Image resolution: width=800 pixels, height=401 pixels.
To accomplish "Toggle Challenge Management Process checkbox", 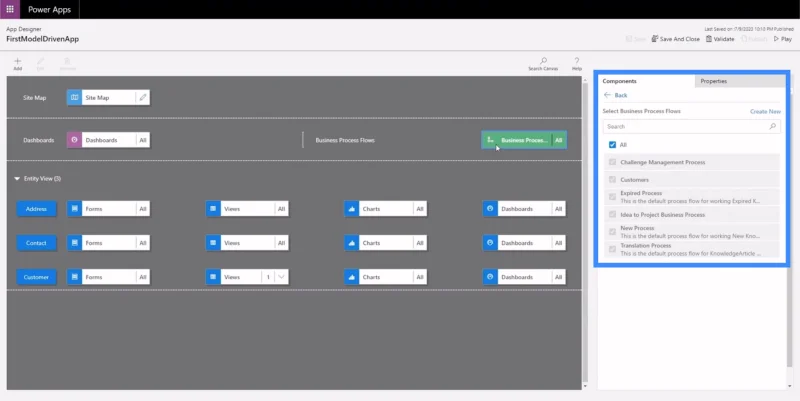I will [x=612, y=162].
